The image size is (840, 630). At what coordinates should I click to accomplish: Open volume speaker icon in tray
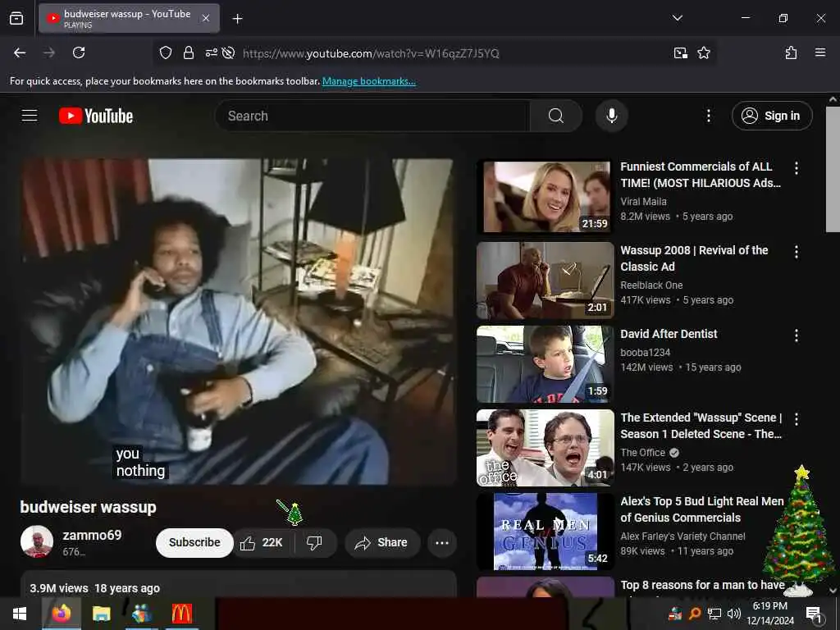click(733, 614)
